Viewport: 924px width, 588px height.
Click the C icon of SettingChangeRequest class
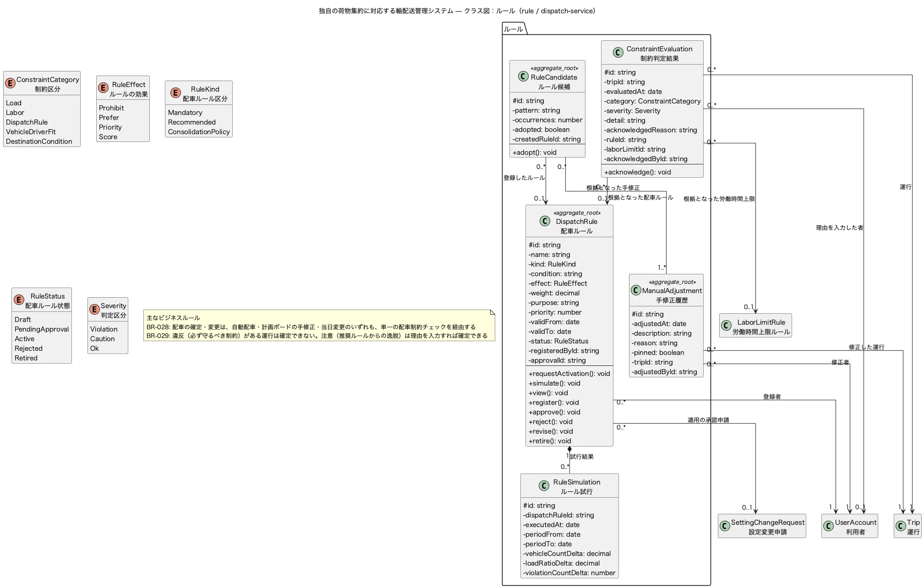coord(725,526)
